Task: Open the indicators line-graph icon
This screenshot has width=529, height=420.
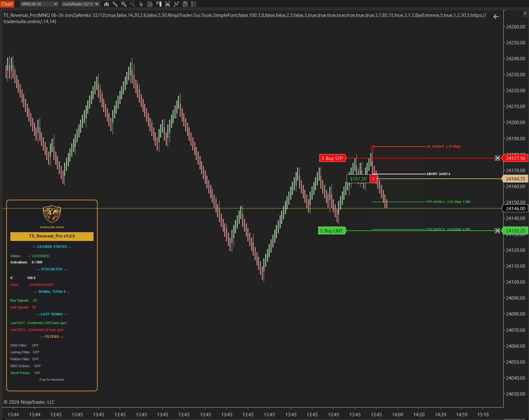Action: pyautogui.click(x=176, y=4)
